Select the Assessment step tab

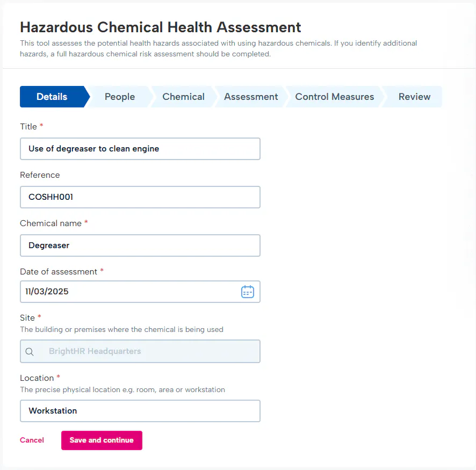tap(251, 97)
